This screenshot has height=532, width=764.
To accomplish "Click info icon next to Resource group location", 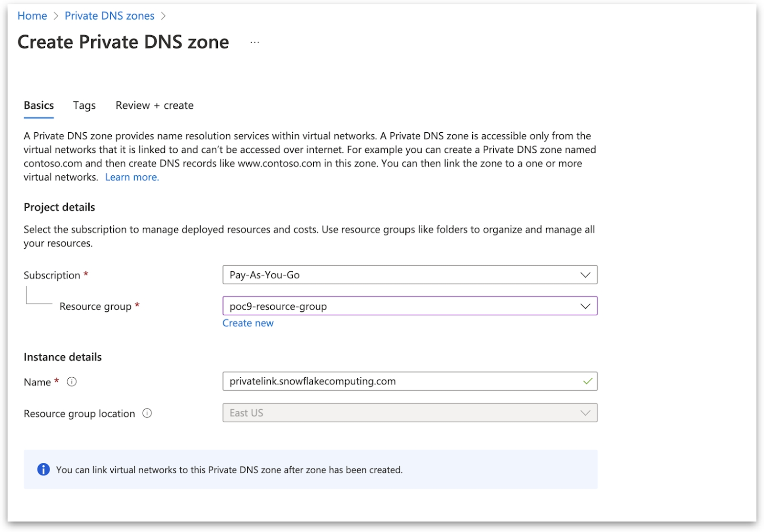I will click(147, 413).
